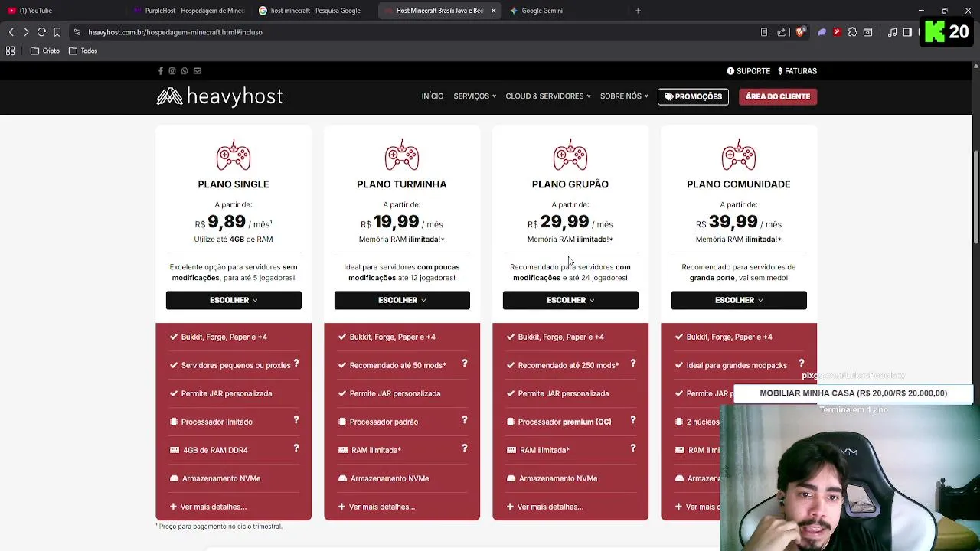Click the share page icon
980x551 pixels.
point(781,32)
